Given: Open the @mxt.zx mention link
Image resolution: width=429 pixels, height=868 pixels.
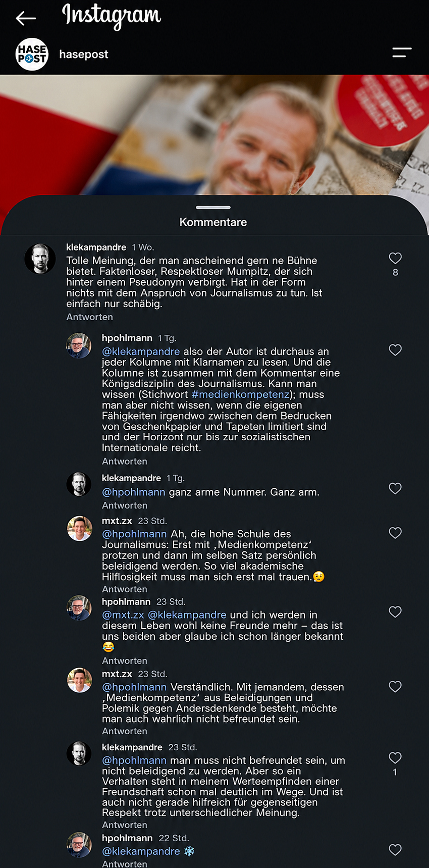Looking at the screenshot, I should click(x=123, y=615).
